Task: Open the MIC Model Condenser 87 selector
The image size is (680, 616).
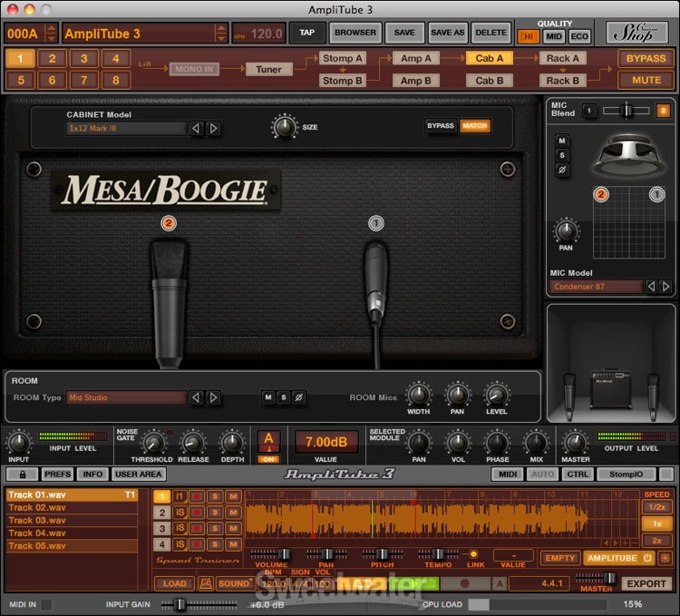Action: (597, 287)
